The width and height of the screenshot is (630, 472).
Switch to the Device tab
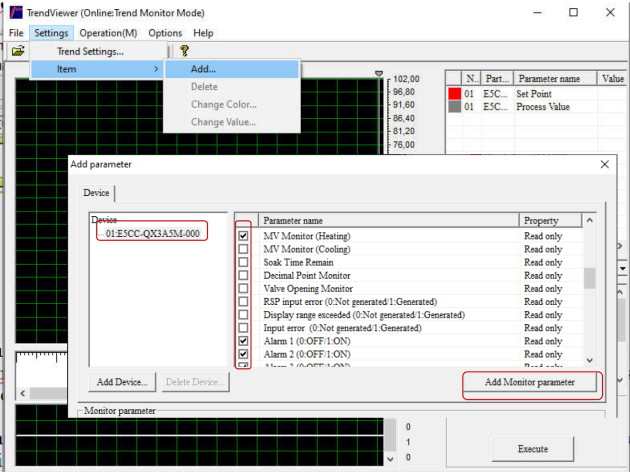point(96,193)
